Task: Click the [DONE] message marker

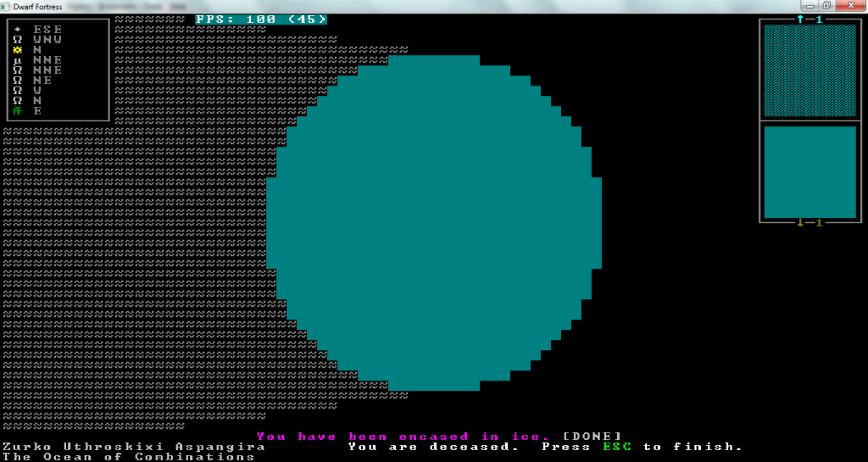Action: coord(592,437)
